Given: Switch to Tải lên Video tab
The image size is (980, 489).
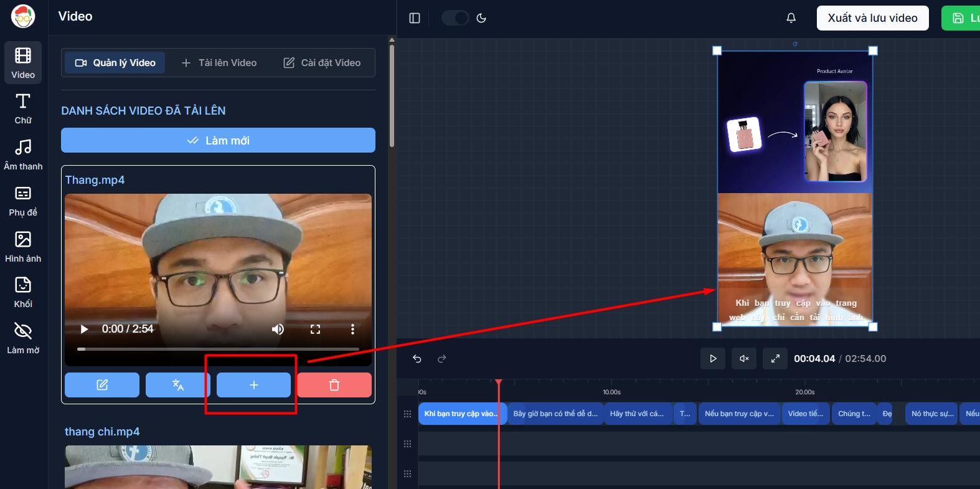Looking at the screenshot, I should point(219,63).
